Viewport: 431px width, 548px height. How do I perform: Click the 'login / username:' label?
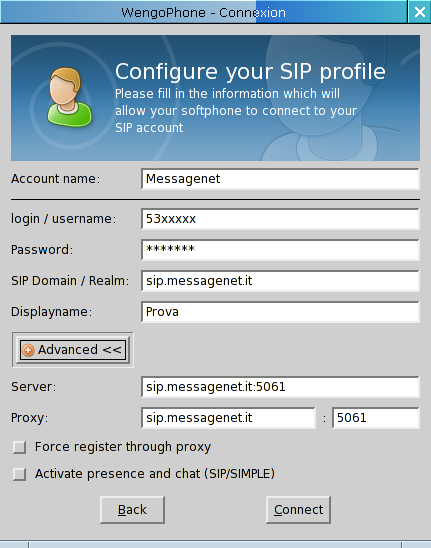(x=63, y=219)
